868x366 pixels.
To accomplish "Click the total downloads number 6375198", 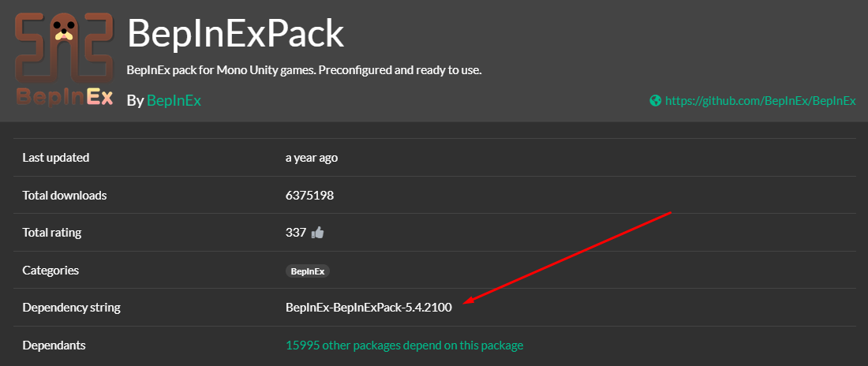I will point(309,195).
